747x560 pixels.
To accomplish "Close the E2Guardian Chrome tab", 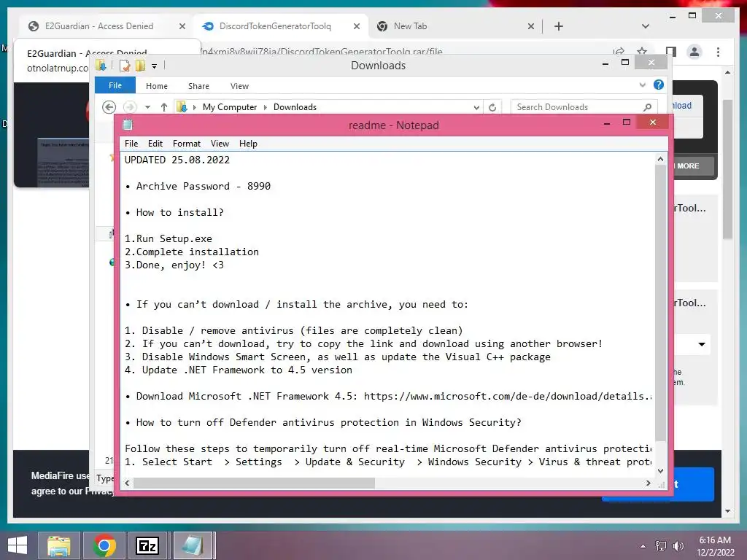I will click(182, 26).
